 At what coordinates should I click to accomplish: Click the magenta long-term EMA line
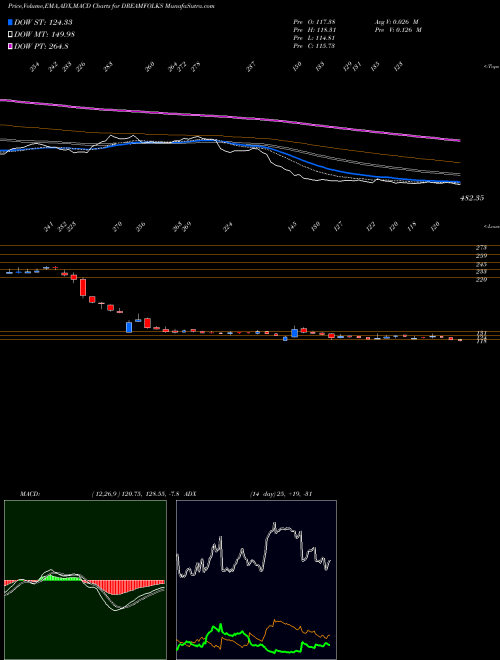pyautogui.click(x=229, y=116)
